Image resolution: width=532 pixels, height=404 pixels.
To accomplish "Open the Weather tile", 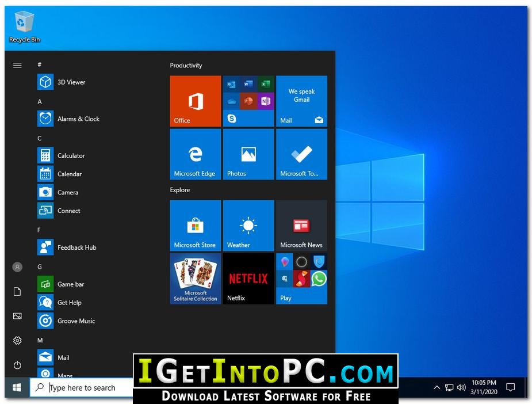I will tap(248, 226).
